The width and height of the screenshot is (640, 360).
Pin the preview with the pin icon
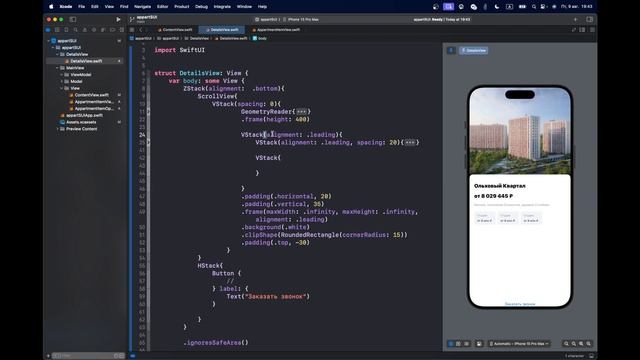coord(451,51)
